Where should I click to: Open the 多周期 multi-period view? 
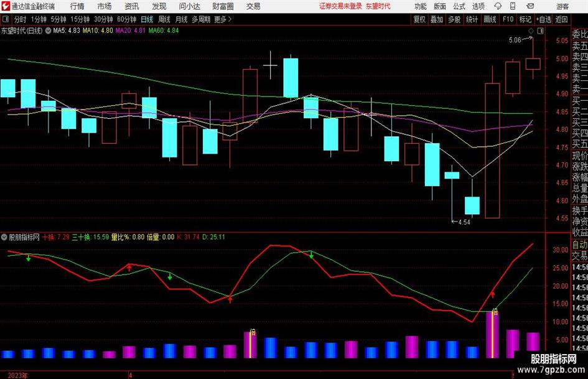tap(201, 19)
